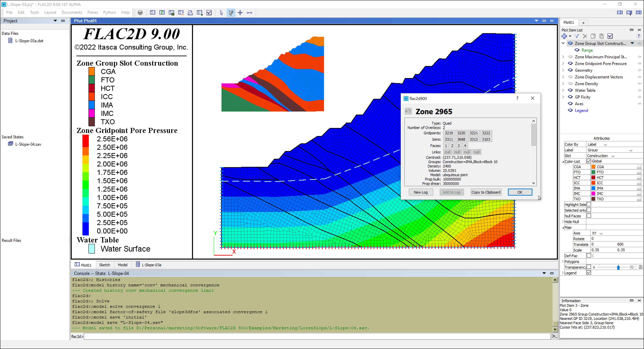Click the first plot pane layout toolbar icon
The image size is (644, 349).
click(152, 13)
